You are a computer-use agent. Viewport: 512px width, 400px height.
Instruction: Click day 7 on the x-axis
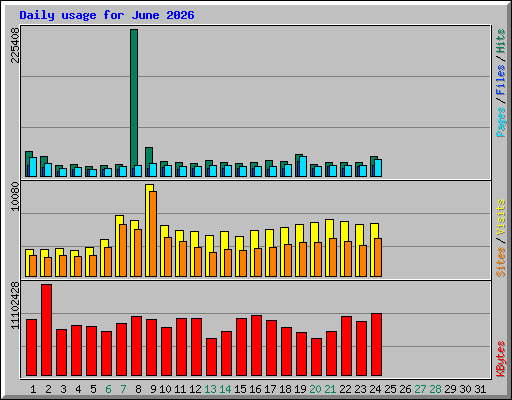pos(123,389)
